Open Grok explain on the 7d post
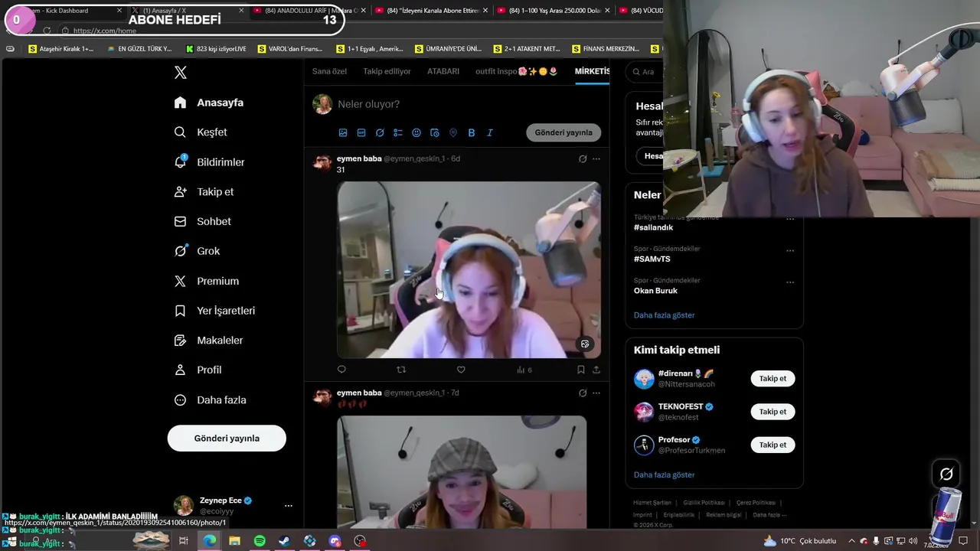Screen dimensions: 980x551 pyautogui.click(x=583, y=393)
